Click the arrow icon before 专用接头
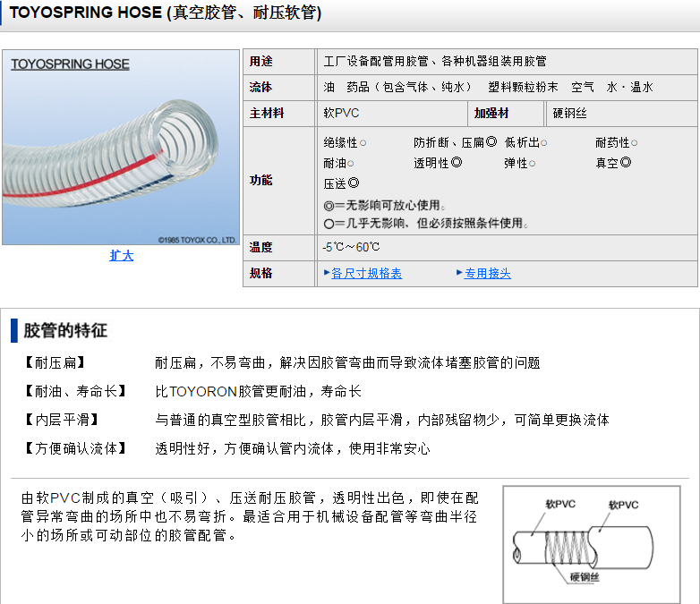Screen dimensions: 700x604 (459, 272)
